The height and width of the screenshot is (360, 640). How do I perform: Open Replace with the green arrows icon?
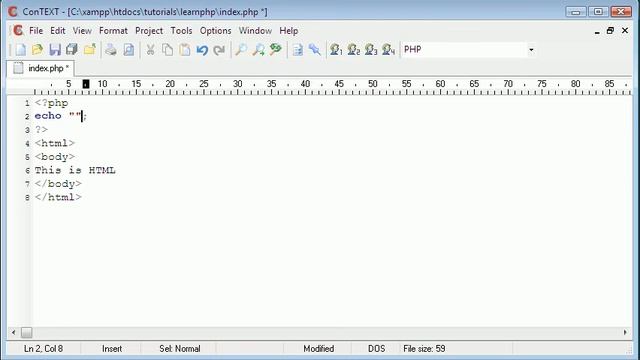(276, 50)
